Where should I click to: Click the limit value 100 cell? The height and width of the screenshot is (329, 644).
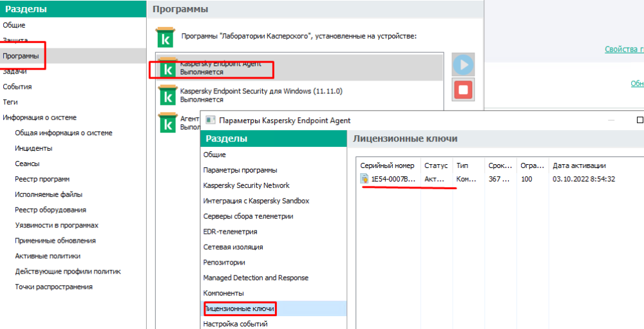coord(526,179)
